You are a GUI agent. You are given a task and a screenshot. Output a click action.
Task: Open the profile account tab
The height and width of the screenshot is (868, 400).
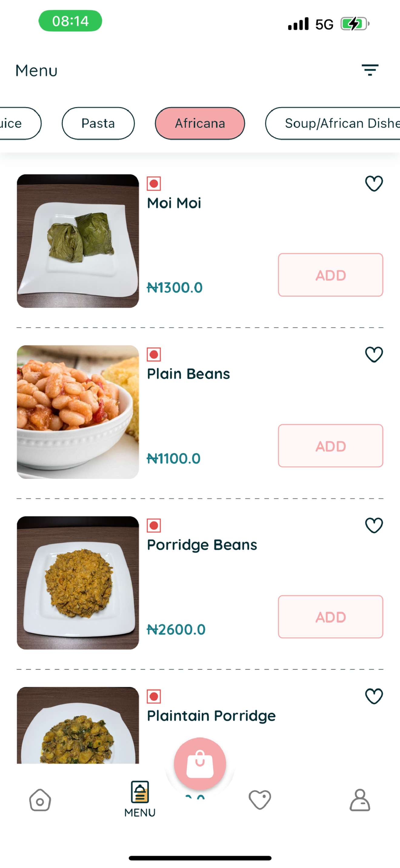tap(359, 800)
